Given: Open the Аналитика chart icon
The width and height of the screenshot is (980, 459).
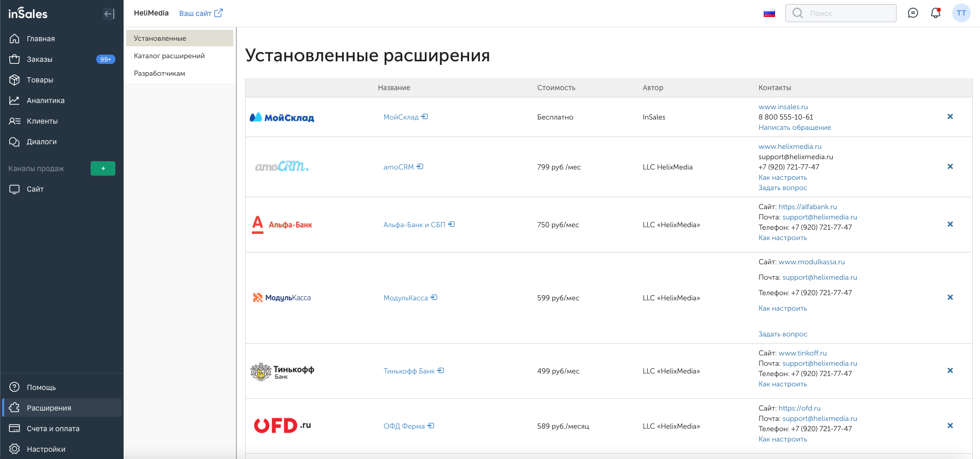Looking at the screenshot, I should pyautogui.click(x=14, y=100).
